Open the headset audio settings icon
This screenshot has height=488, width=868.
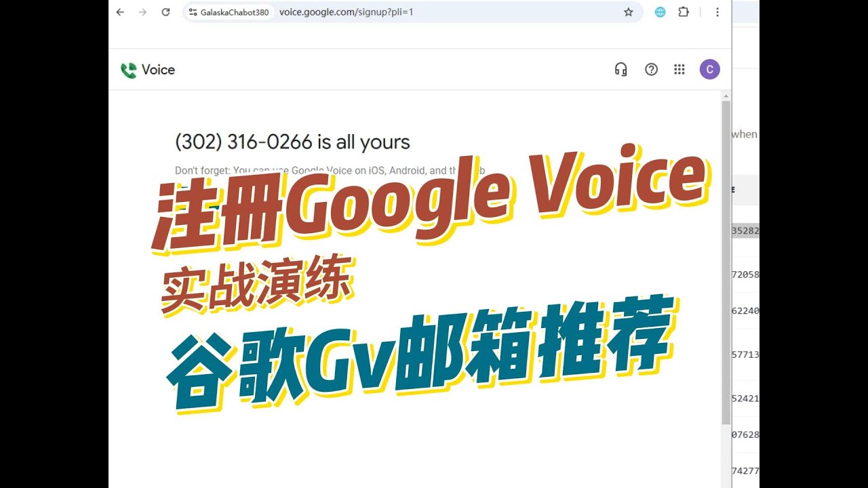coord(620,69)
